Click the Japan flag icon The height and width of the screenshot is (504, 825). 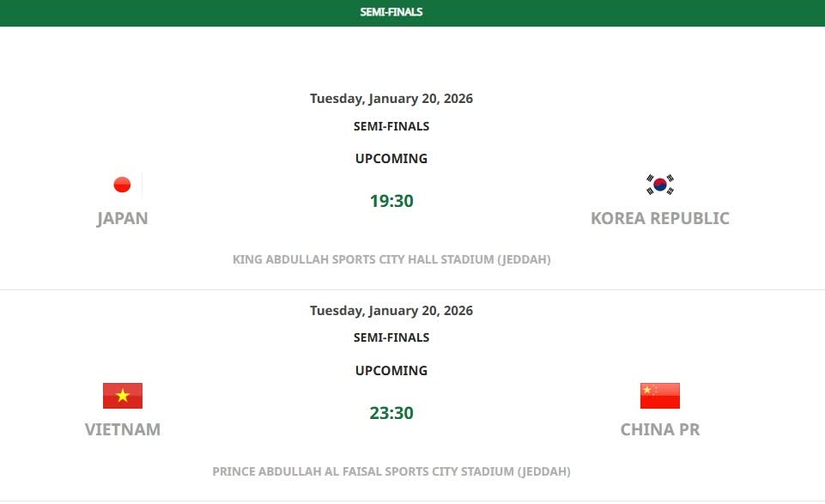point(123,185)
